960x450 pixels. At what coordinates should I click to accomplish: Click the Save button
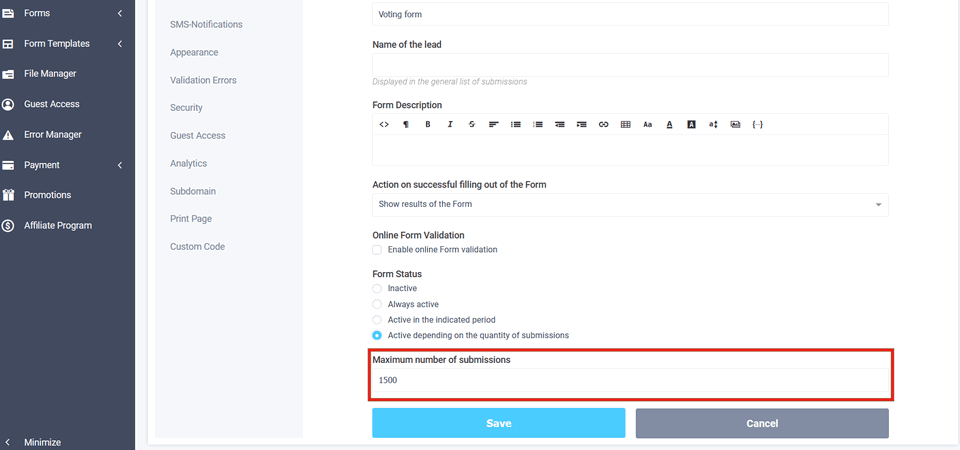tap(498, 423)
